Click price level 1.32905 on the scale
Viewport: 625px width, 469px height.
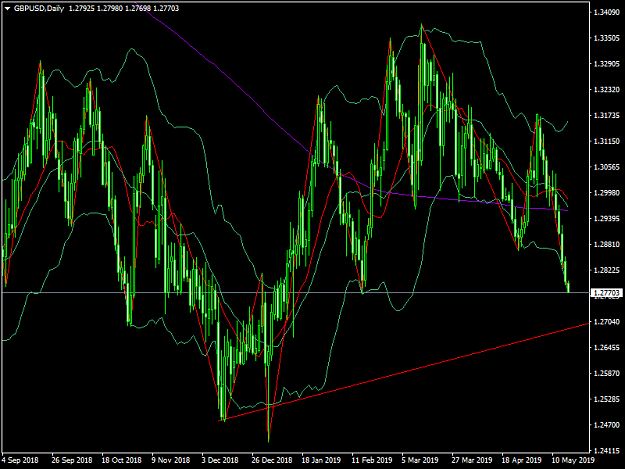(x=607, y=64)
